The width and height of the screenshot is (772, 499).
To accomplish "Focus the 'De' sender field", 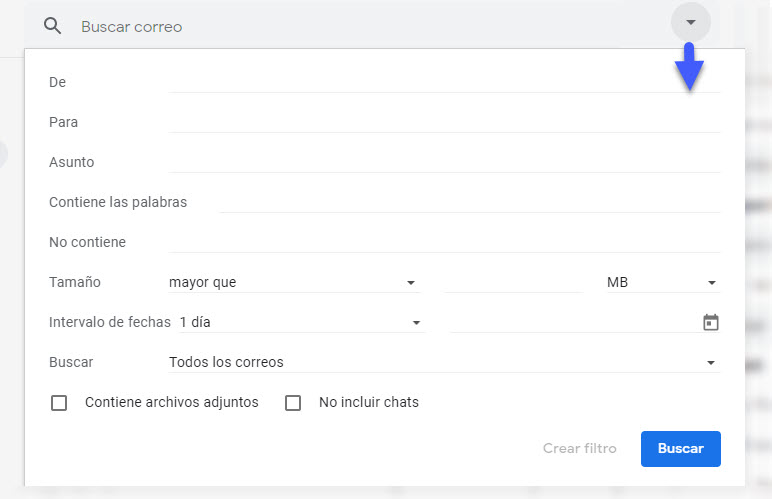I will click(x=444, y=81).
